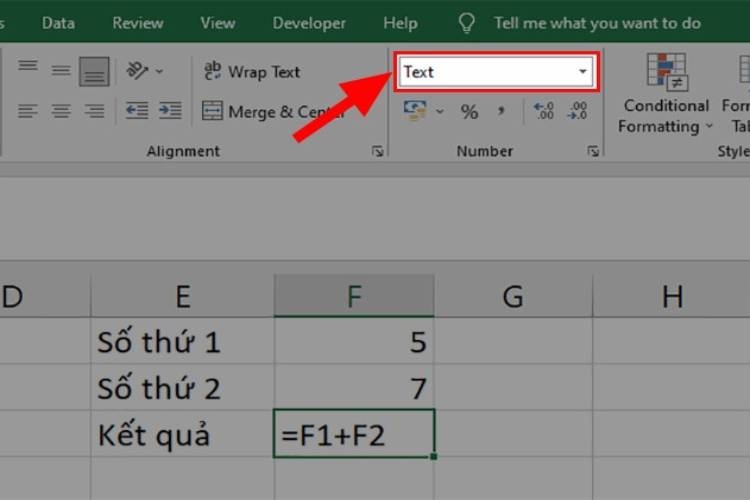Click Increase Decimal icon
This screenshot has width=750, height=500.
(543, 111)
